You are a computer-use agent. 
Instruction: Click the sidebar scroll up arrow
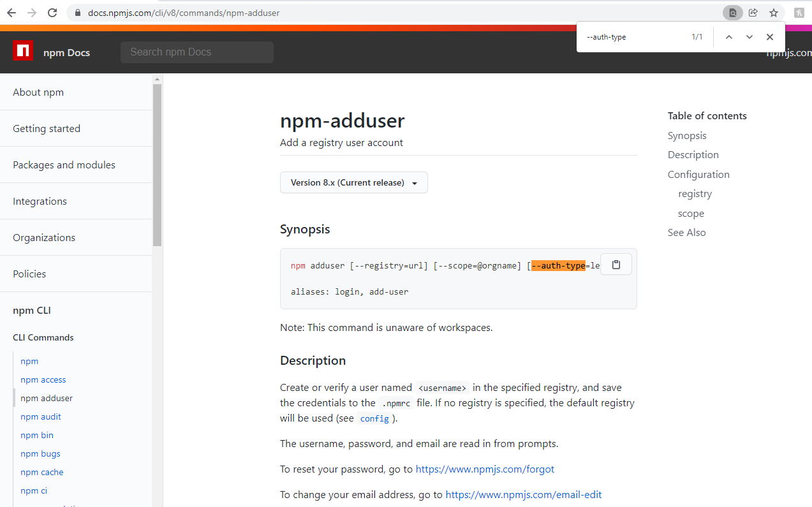tap(158, 79)
